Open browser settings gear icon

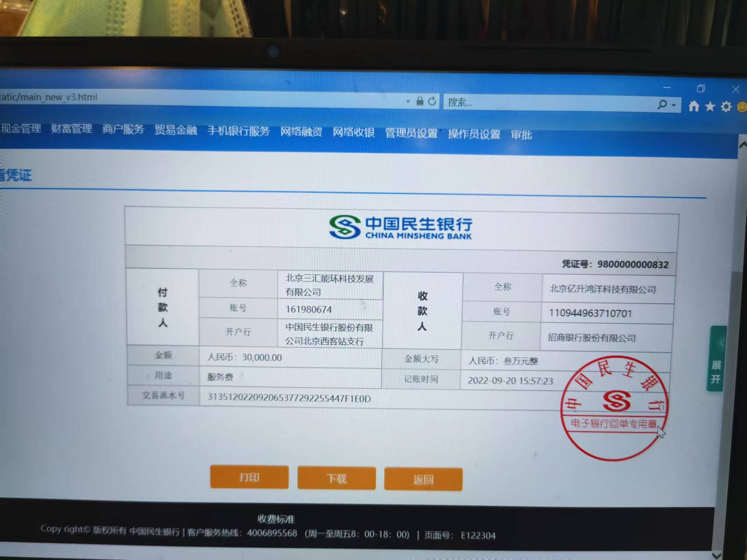click(726, 107)
